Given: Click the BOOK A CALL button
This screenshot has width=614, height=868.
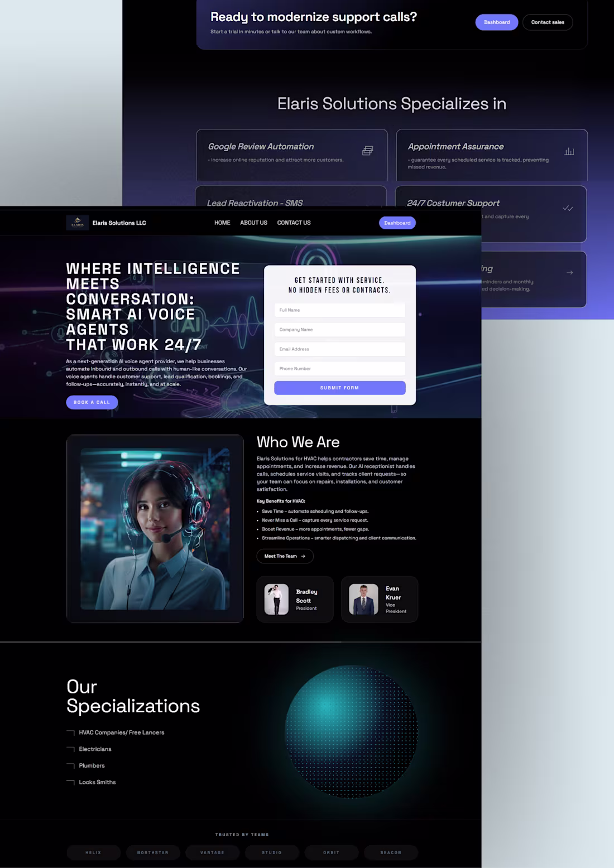Looking at the screenshot, I should 92,402.
